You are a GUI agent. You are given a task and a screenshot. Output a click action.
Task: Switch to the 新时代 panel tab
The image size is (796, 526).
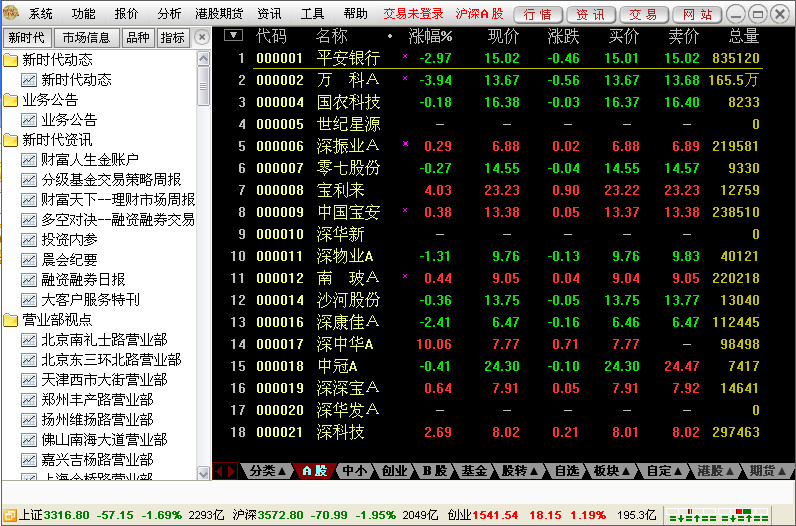coord(26,38)
